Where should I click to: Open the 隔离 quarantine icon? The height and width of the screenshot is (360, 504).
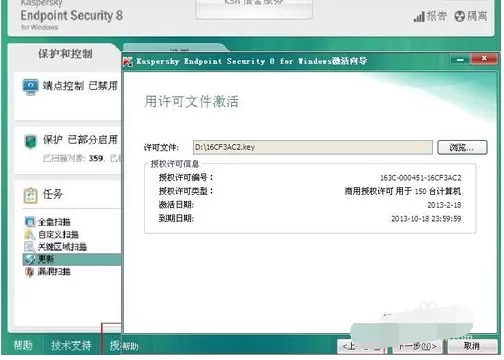459,16
